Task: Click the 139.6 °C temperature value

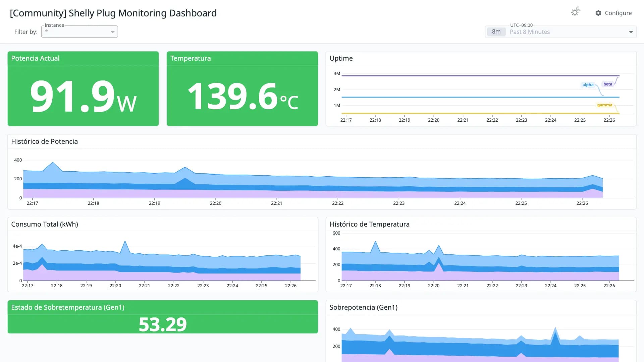Action: (243, 97)
